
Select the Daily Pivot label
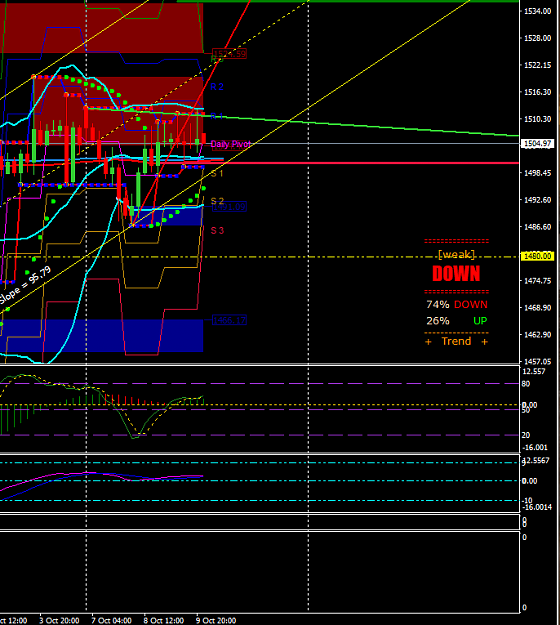(230, 144)
